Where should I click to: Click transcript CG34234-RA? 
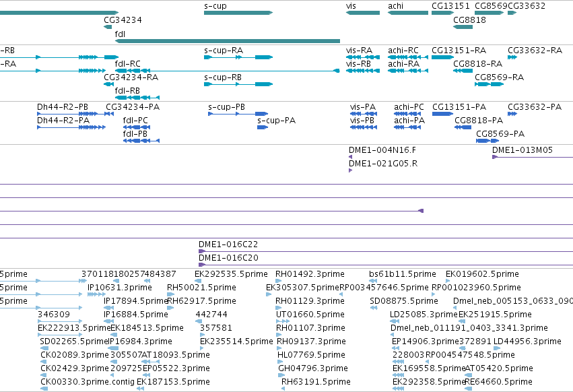coord(109,84)
